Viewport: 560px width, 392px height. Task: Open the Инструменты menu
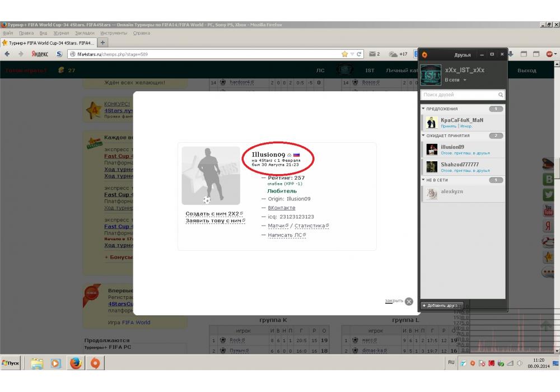tap(114, 33)
